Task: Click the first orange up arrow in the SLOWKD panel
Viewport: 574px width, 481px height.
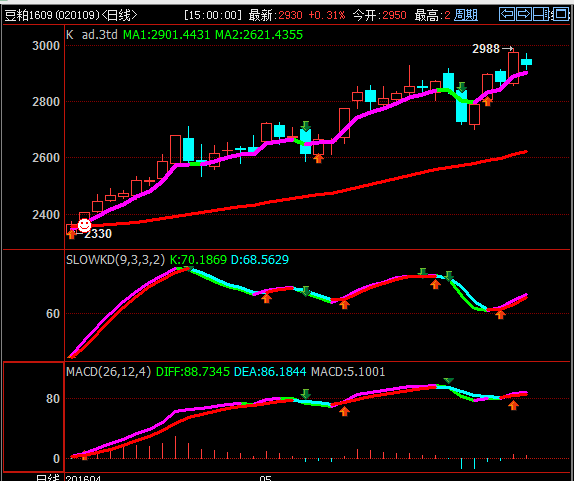Action: (266, 298)
